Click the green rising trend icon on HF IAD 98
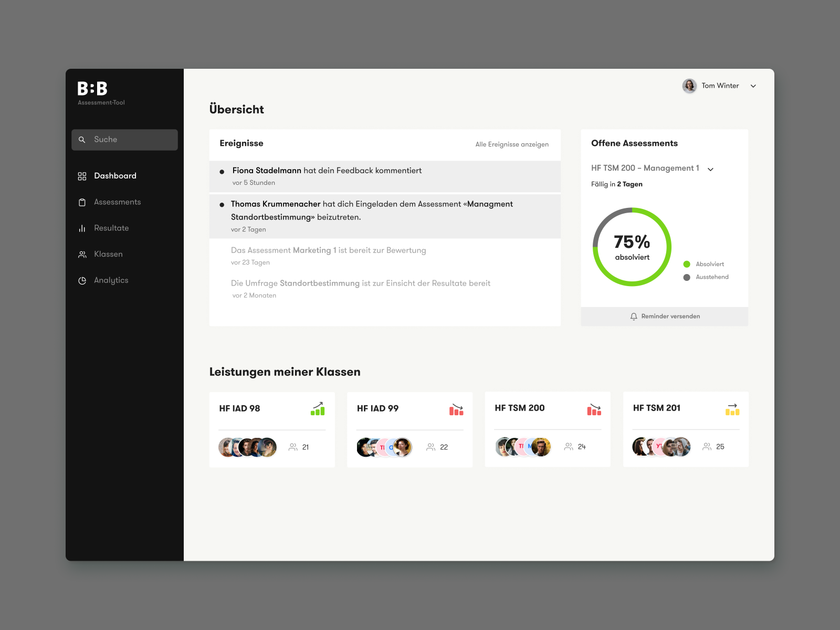 click(318, 409)
